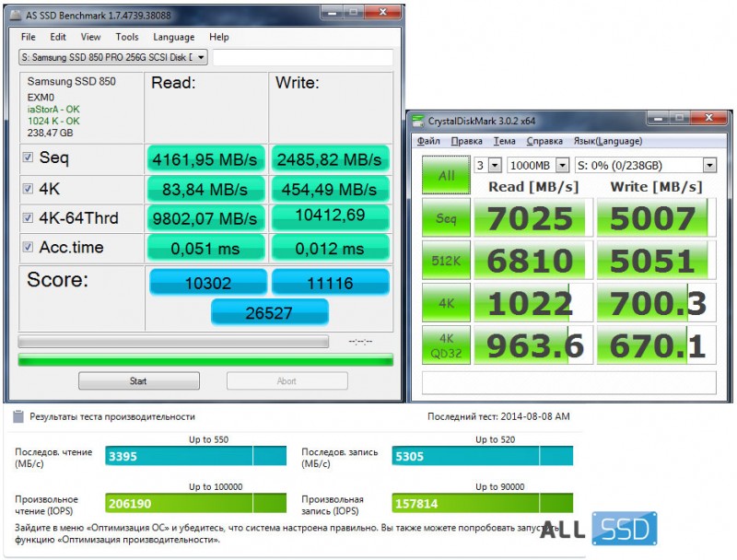Screen dimensions: 737x560
Task: Open the 1000MB test size dropdown
Action: pos(538,165)
